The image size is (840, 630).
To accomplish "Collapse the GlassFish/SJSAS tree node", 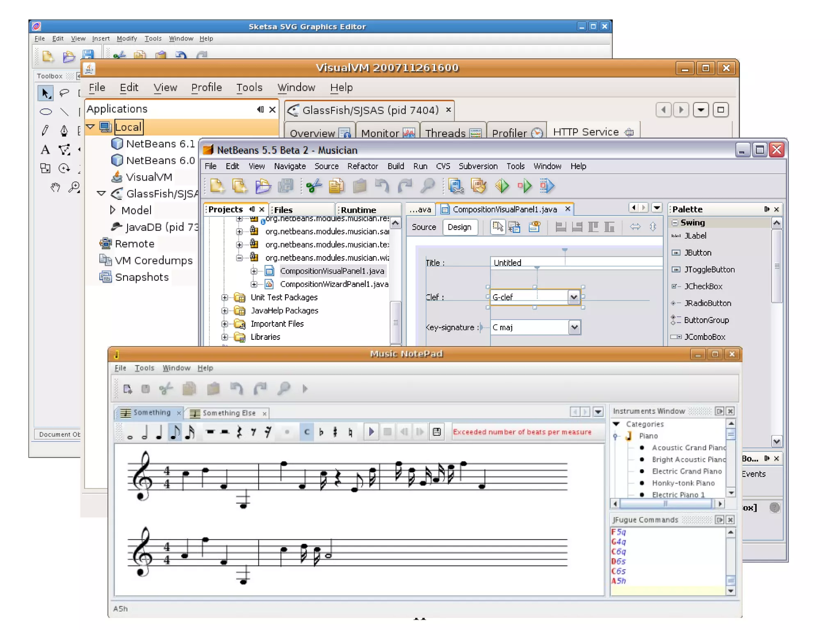I will pos(101,193).
